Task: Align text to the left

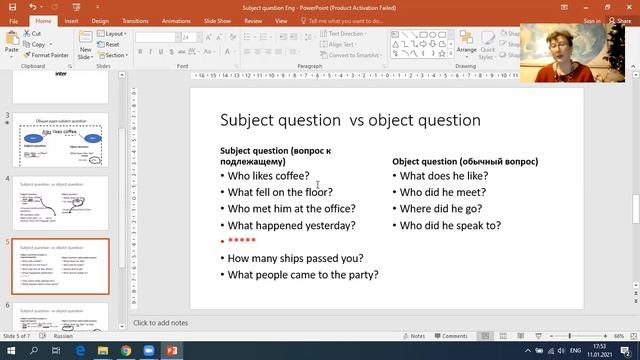Action: point(247,52)
